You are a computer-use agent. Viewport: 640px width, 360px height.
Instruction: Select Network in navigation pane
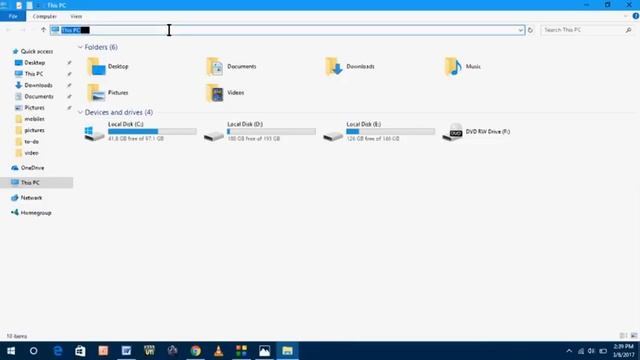click(x=31, y=198)
